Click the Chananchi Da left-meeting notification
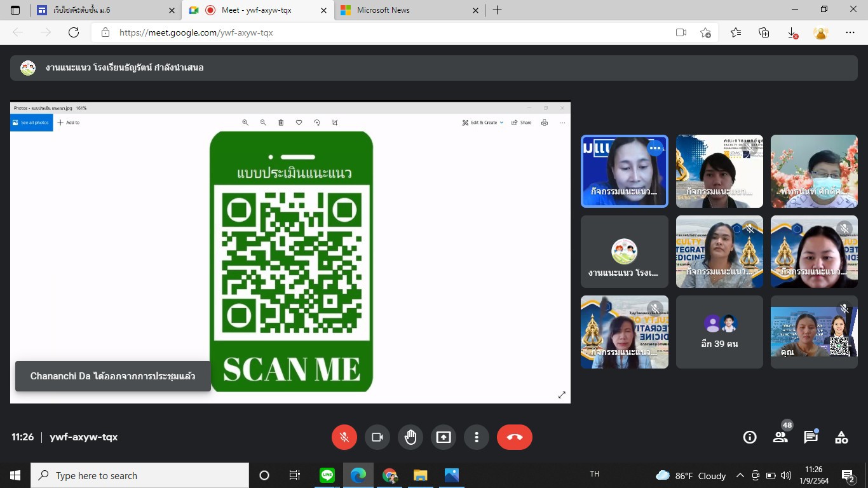This screenshot has width=868, height=488. pyautogui.click(x=113, y=376)
